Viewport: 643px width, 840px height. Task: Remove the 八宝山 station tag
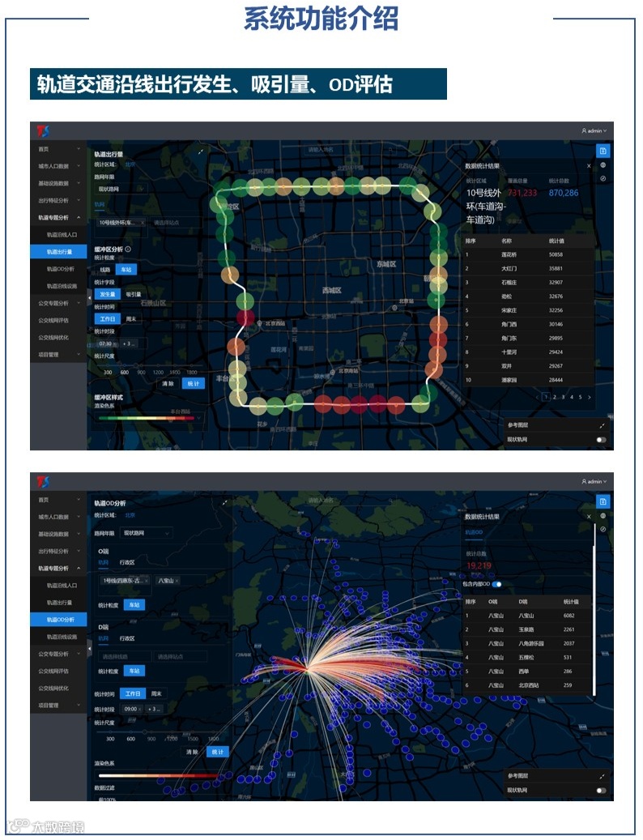pos(177,581)
